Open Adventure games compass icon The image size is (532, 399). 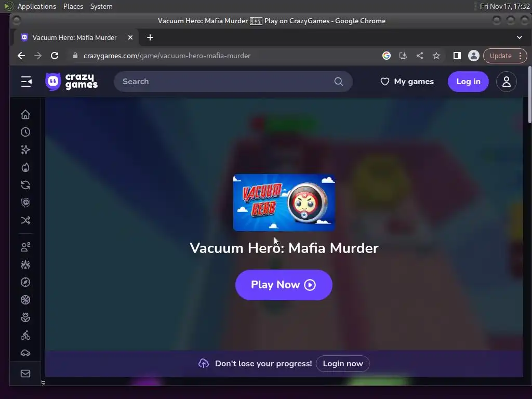click(25, 282)
